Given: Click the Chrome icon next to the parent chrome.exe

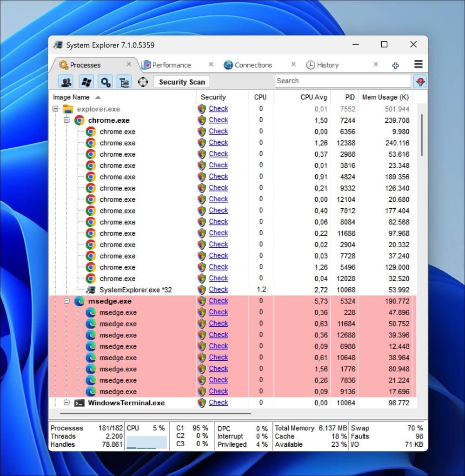Looking at the screenshot, I should coord(80,120).
